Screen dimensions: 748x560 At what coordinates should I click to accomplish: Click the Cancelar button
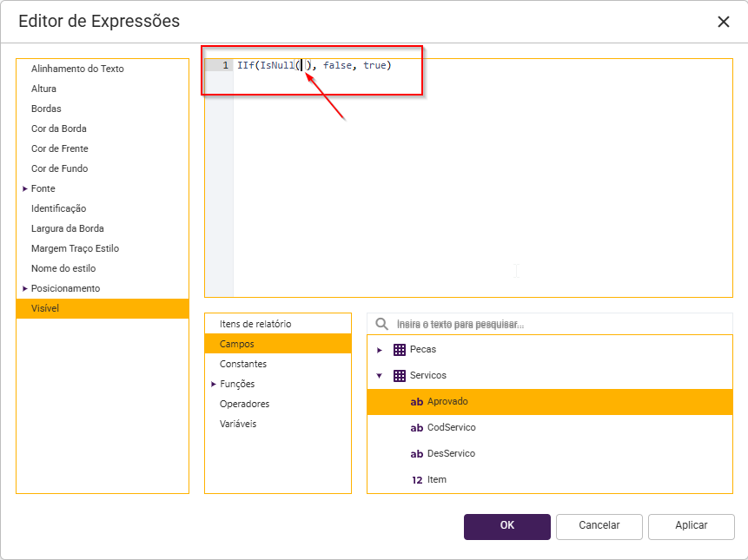click(599, 526)
